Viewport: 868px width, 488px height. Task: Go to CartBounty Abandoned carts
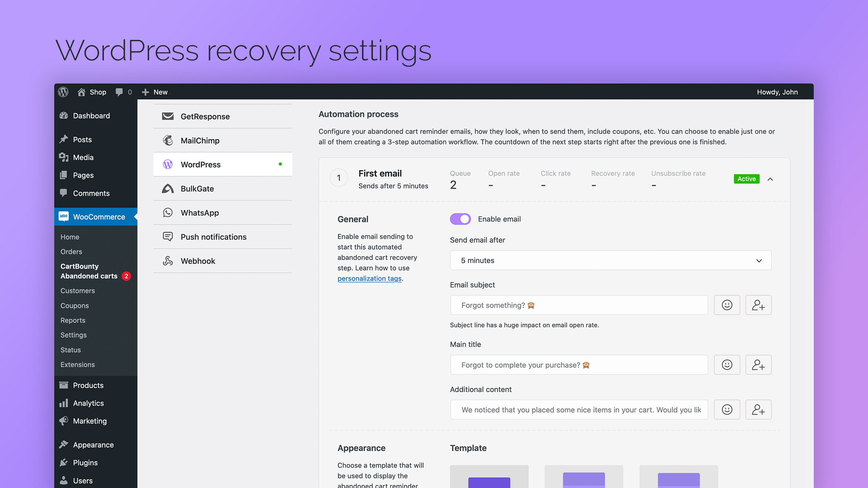[89, 271]
